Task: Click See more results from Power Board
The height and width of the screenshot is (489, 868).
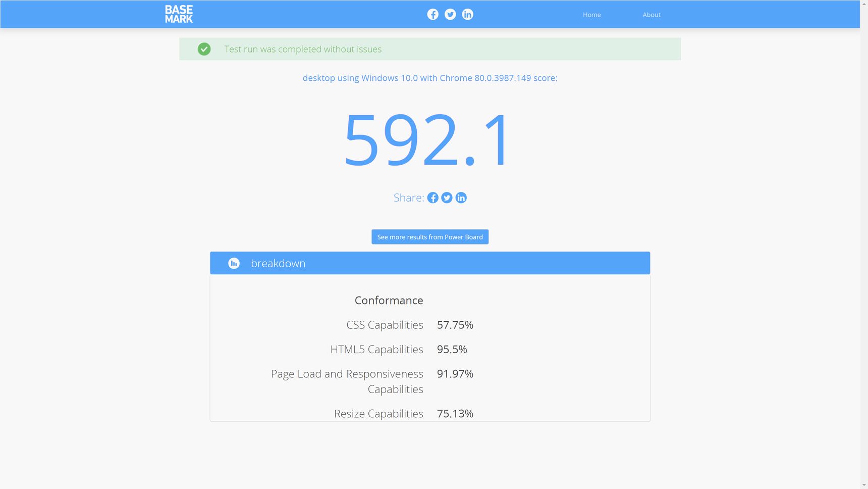Action: 430,237
